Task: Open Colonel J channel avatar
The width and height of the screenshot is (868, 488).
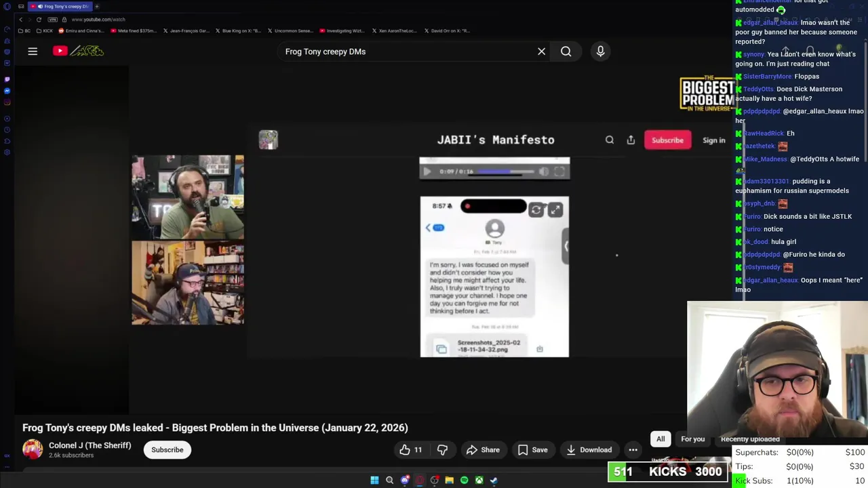Action: 33,449
